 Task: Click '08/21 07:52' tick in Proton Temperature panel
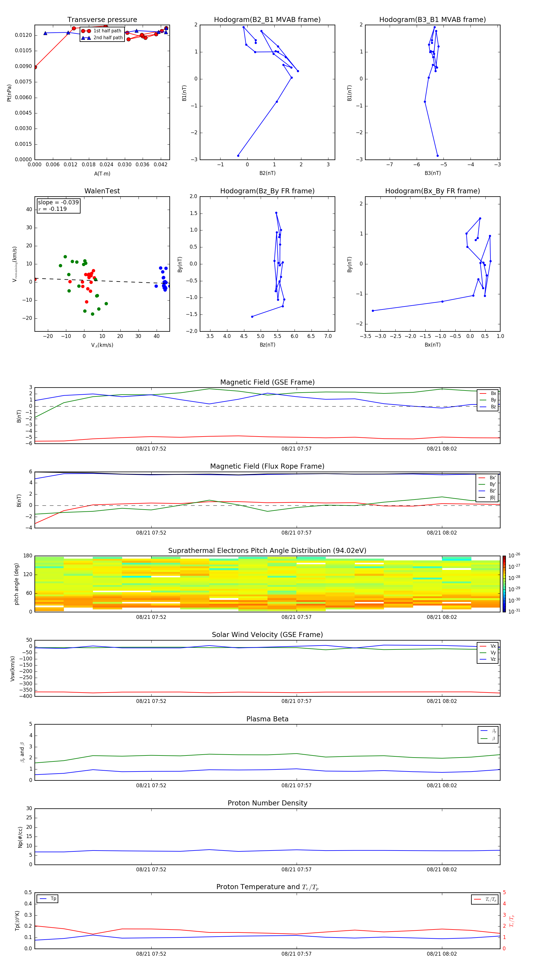(x=151, y=954)
